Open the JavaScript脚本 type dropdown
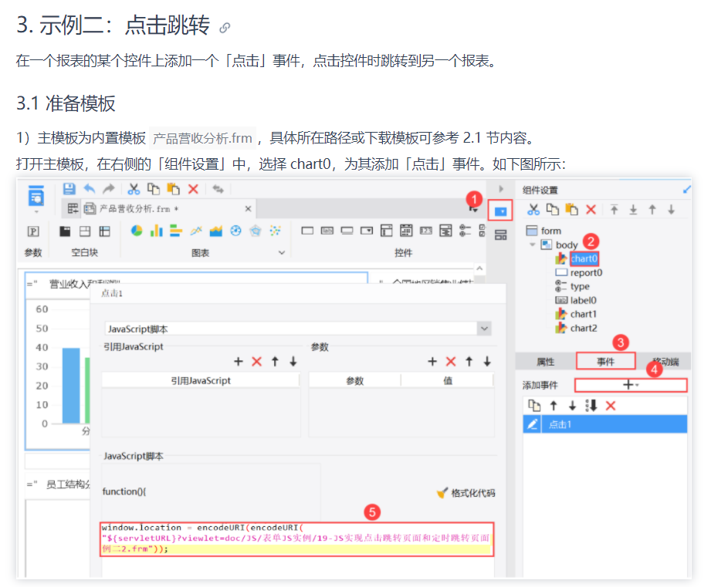 point(484,329)
